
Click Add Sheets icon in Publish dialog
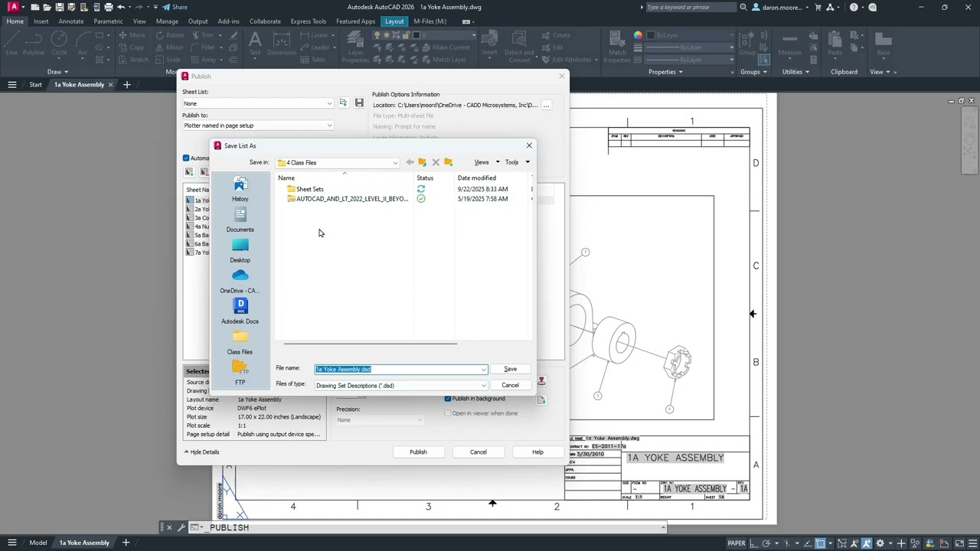[x=189, y=172]
